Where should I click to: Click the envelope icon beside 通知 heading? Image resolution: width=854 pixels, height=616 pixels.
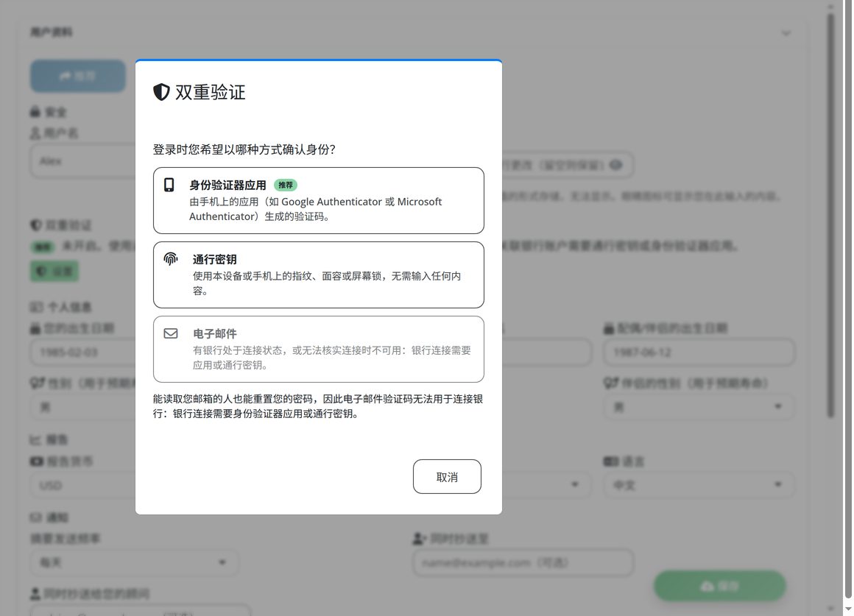point(36,517)
